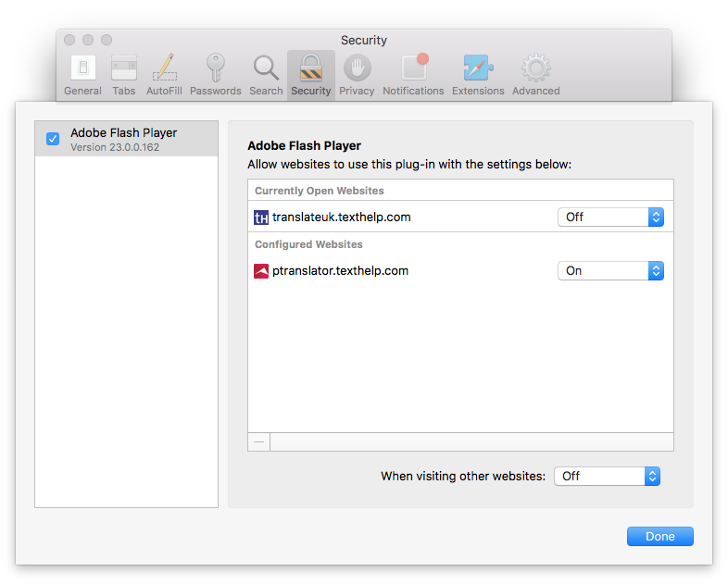
Task: Open the Extensions puzzle pane
Action: (478, 75)
